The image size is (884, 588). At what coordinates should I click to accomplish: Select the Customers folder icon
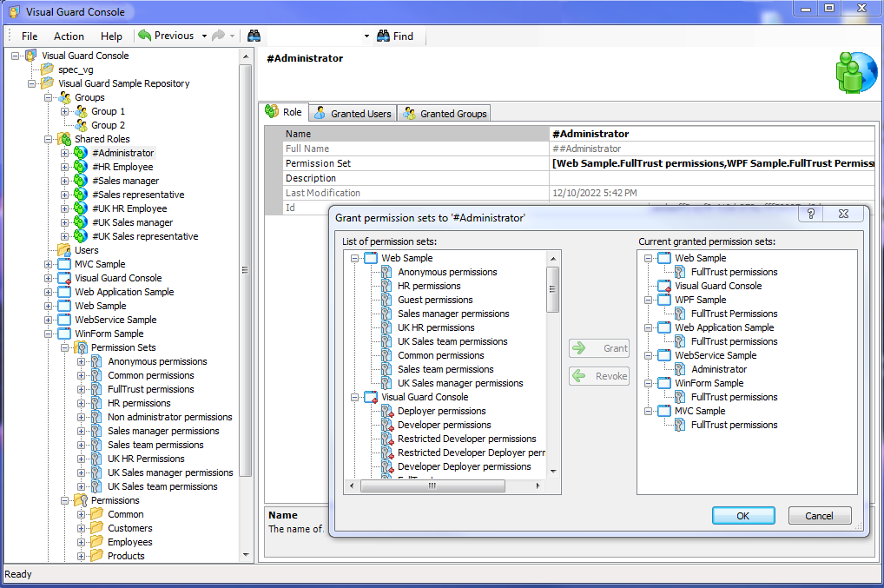click(97, 528)
